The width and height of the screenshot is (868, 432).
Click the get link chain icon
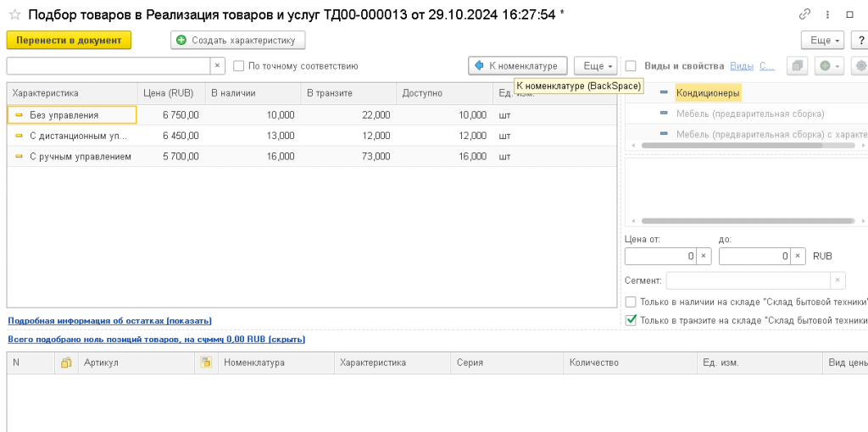tap(805, 15)
